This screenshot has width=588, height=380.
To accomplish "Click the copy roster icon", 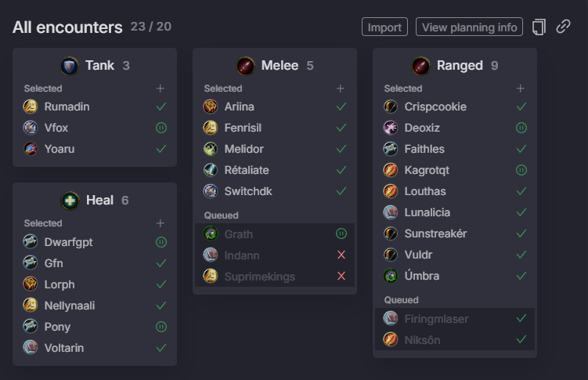I will 539,27.
